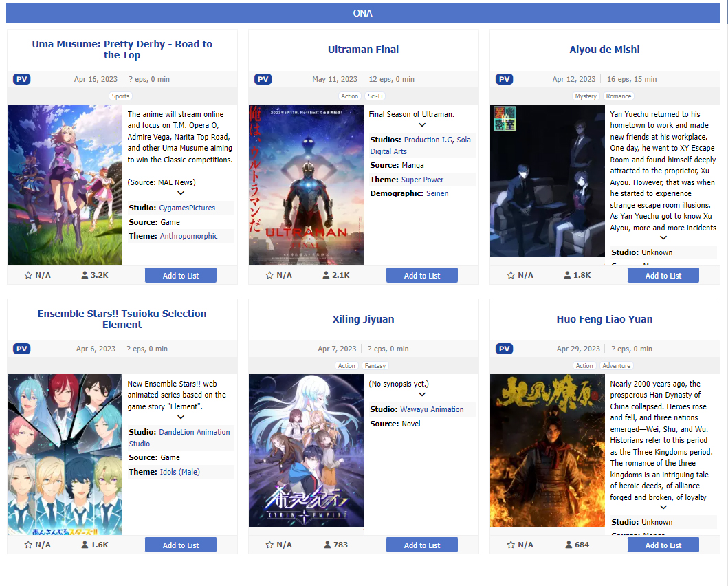
Task: Expand the Xiling Jiyuan synopsis chevron
Action: tap(422, 394)
